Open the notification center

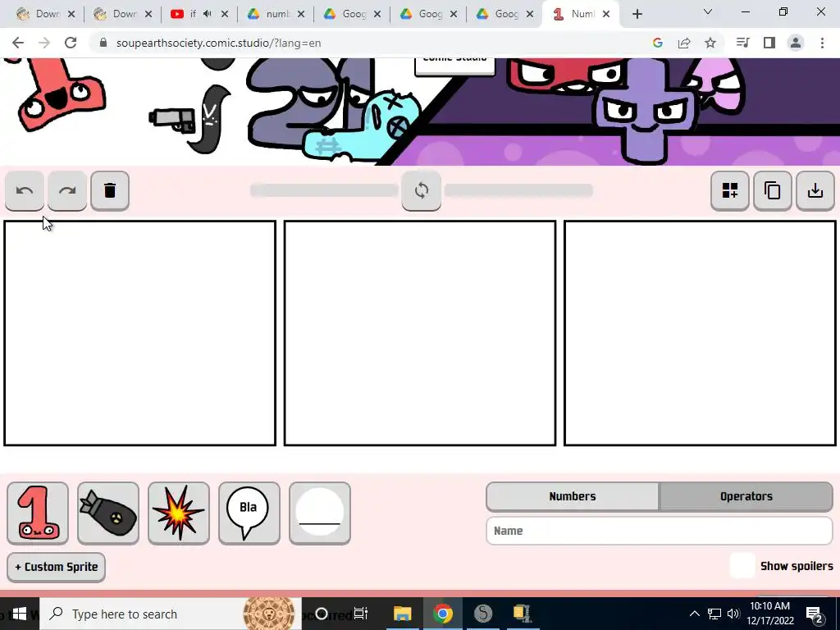coord(815,614)
